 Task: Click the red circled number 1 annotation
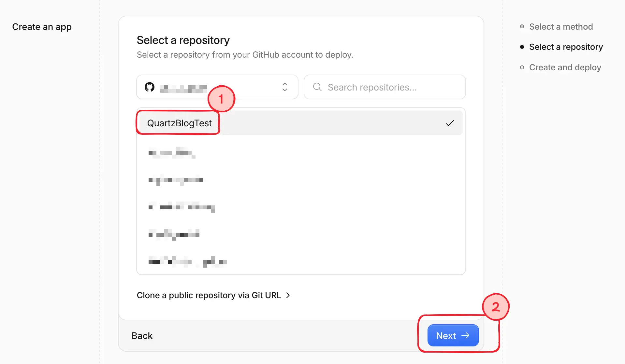coord(221,99)
